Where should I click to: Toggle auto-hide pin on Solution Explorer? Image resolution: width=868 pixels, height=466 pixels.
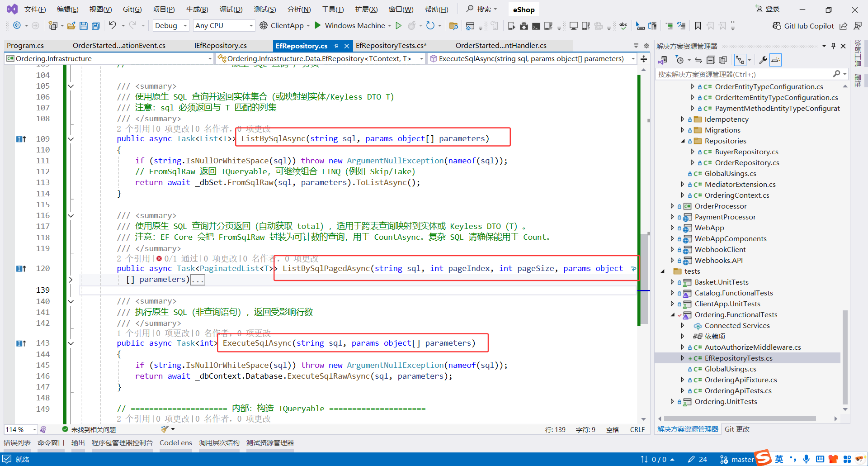[x=834, y=46]
